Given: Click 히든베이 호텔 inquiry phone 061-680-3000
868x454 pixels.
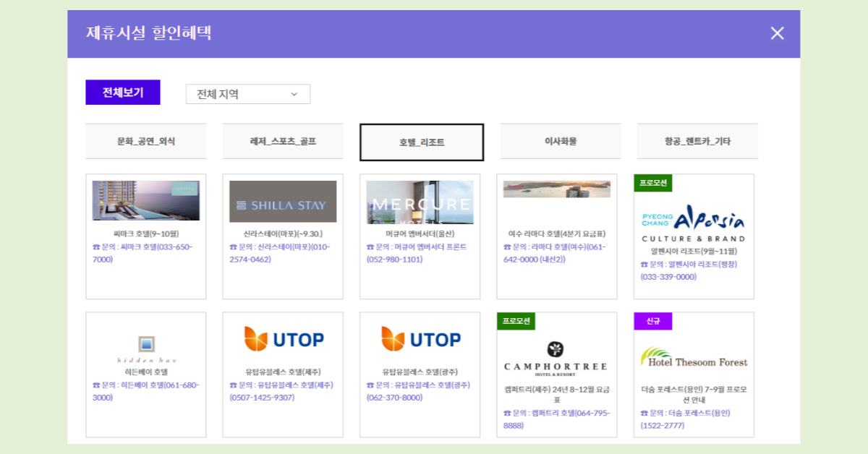Looking at the screenshot, I should [145, 391].
